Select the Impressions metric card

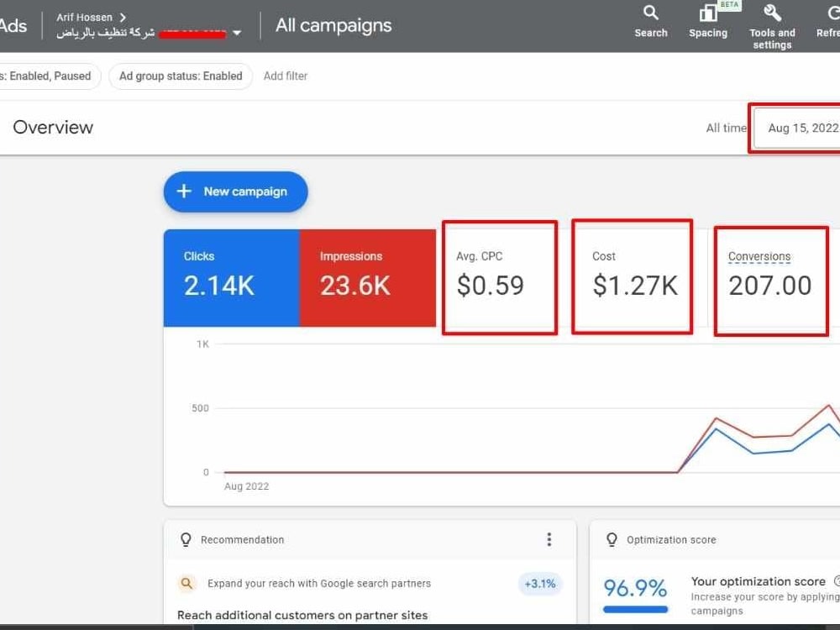click(368, 277)
